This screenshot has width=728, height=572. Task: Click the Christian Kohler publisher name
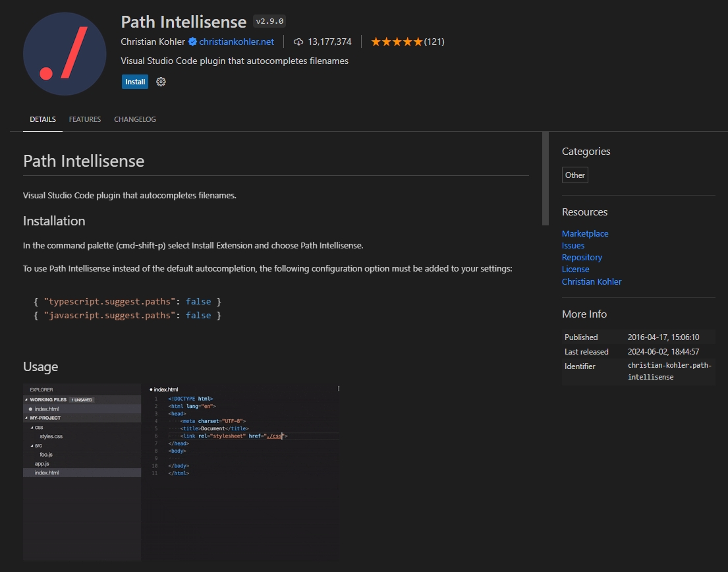pos(153,42)
